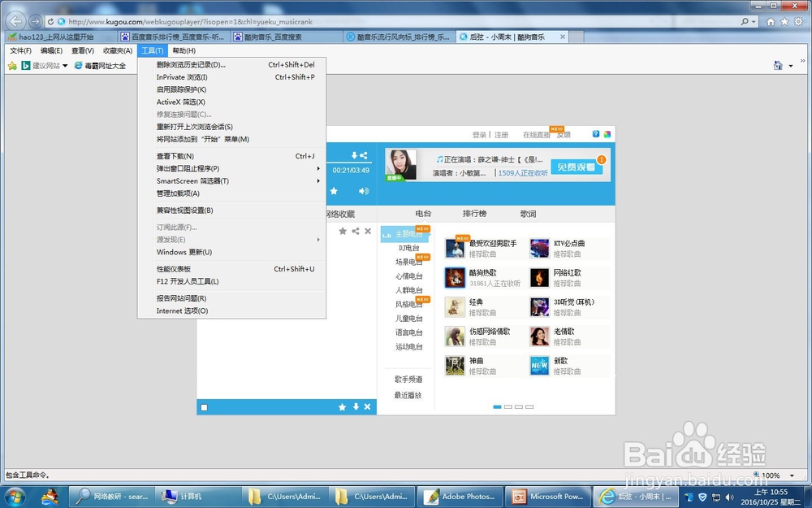Choose 兼容性视图设置(B) from menu
This screenshot has width=812, height=508.
pos(231,211)
